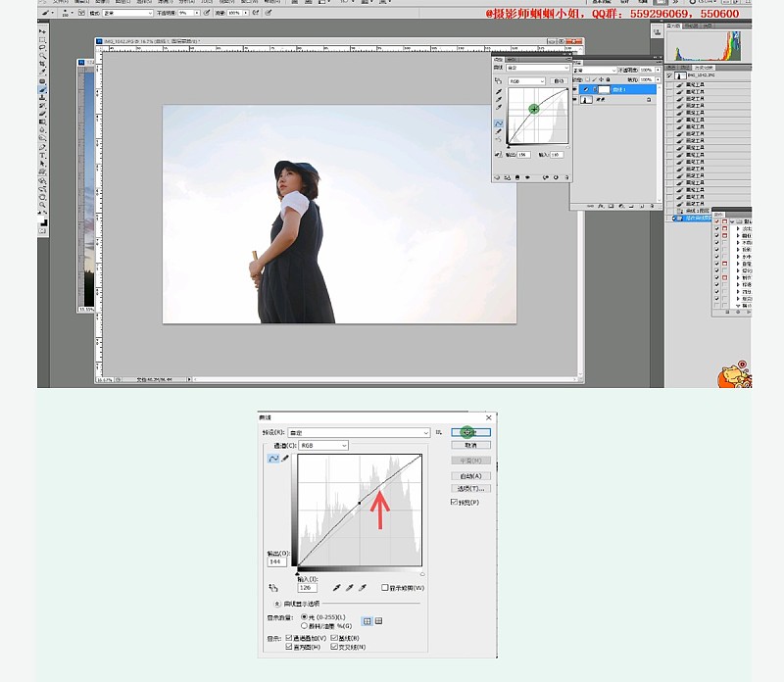Open the Flow dropdown arrow in options bar

[246, 13]
